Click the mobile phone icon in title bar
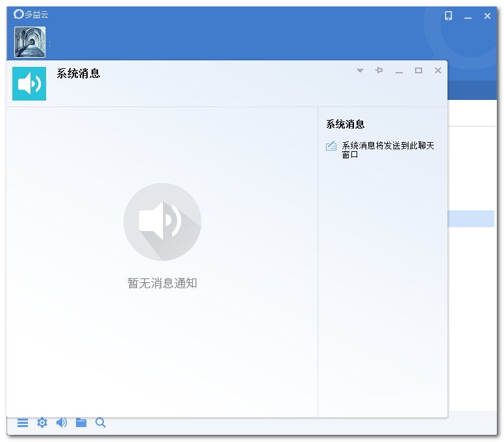This screenshot has height=442, width=504. [x=448, y=16]
